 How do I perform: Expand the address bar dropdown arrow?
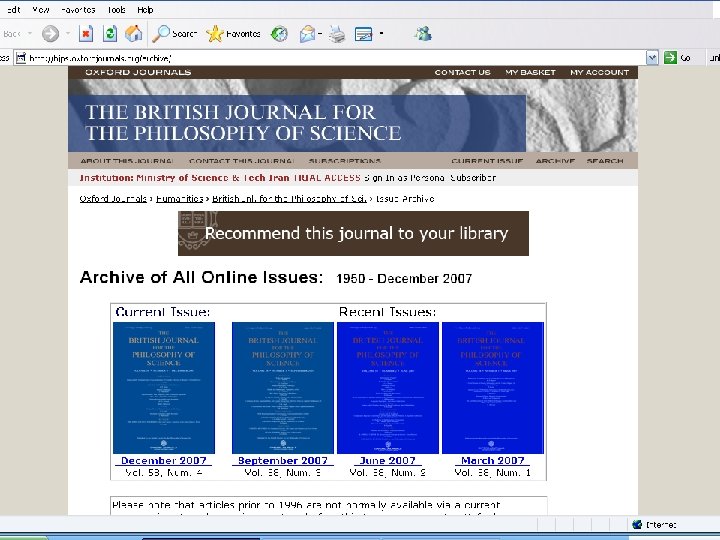coord(652,58)
